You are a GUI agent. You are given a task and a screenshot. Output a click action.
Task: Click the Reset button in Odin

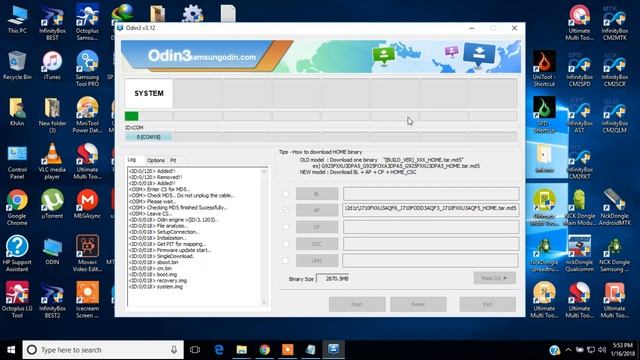point(418,304)
